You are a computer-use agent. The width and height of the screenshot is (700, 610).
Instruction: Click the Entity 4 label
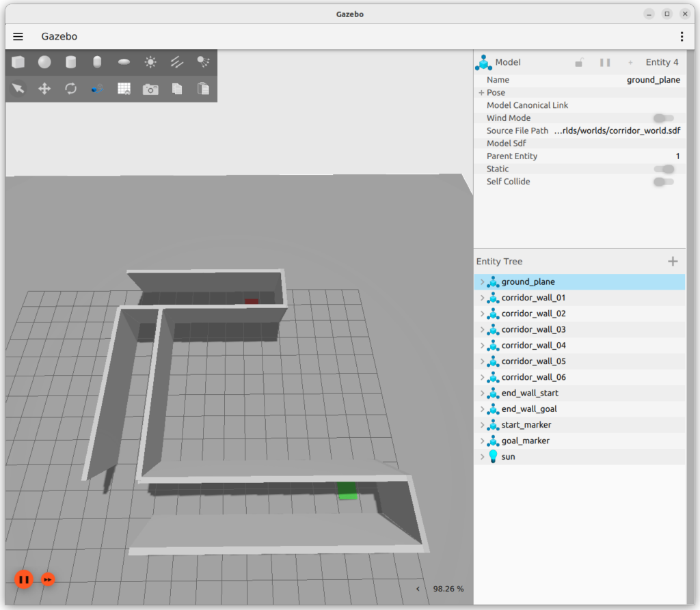coord(662,62)
